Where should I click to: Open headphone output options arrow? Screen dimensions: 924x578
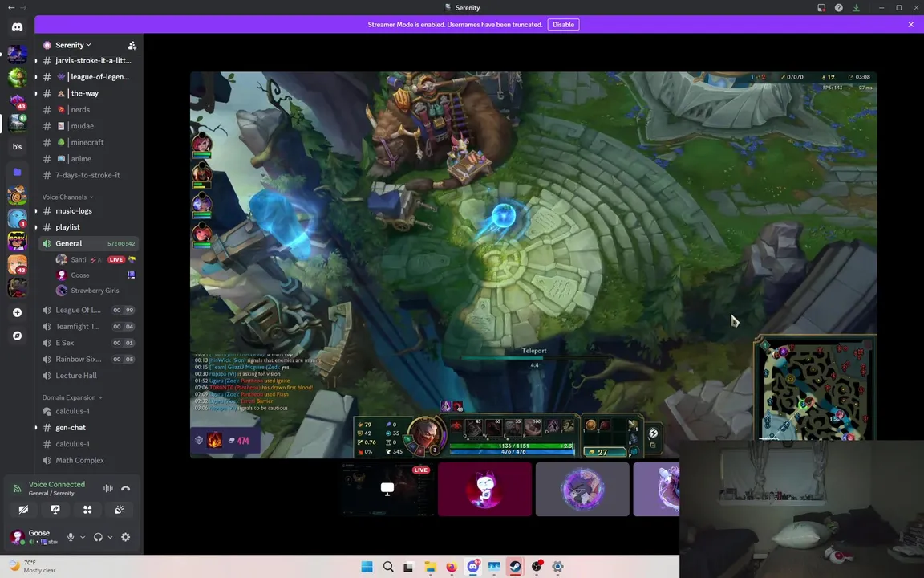coord(110,537)
